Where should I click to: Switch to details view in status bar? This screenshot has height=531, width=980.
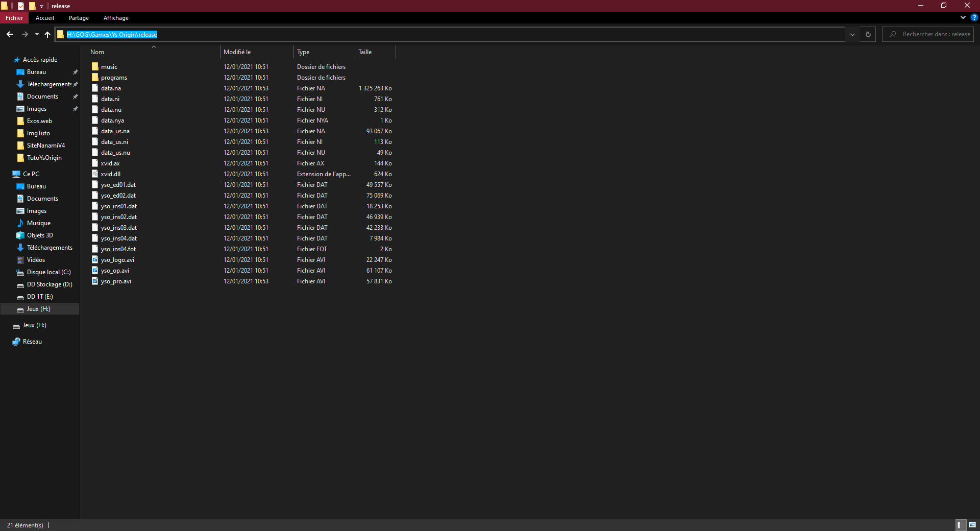960,525
